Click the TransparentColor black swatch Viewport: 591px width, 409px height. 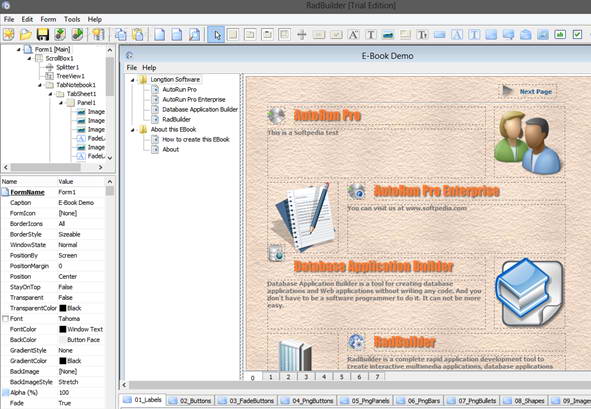(x=63, y=308)
